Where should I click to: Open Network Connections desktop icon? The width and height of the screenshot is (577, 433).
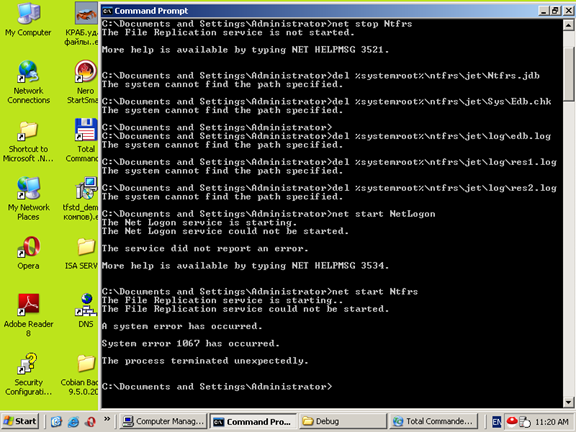pyautogui.click(x=28, y=82)
